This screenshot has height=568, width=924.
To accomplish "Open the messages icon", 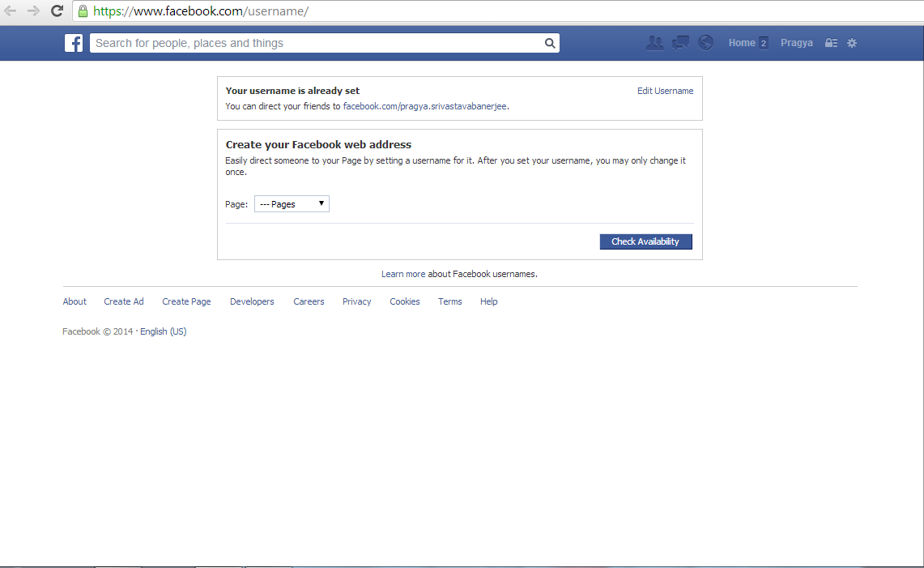I will click(680, 42).
